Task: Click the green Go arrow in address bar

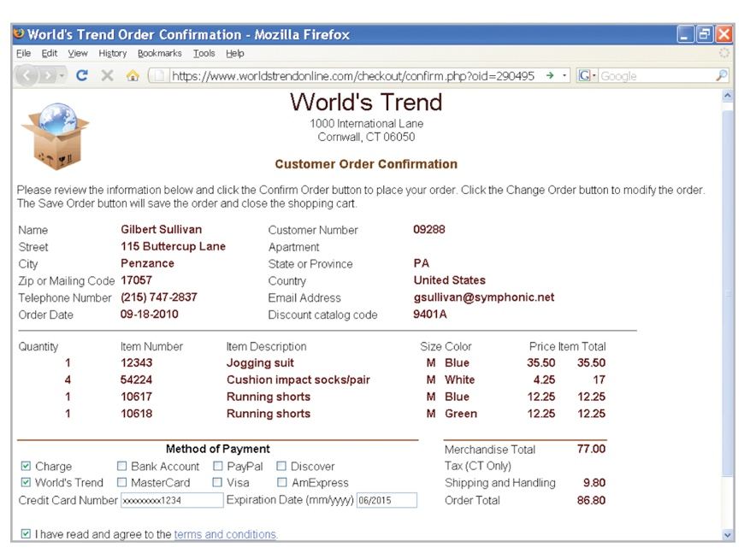Action: [x=552, y=76]
